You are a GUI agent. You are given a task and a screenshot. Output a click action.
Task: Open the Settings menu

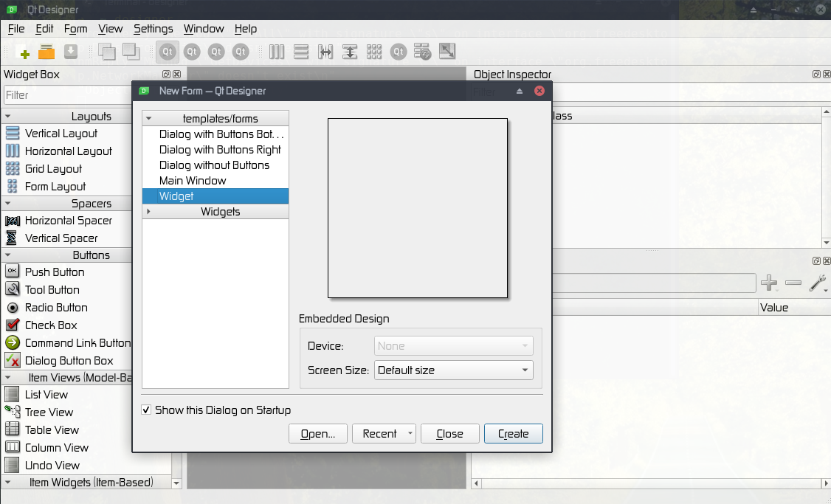coord(153,29)
